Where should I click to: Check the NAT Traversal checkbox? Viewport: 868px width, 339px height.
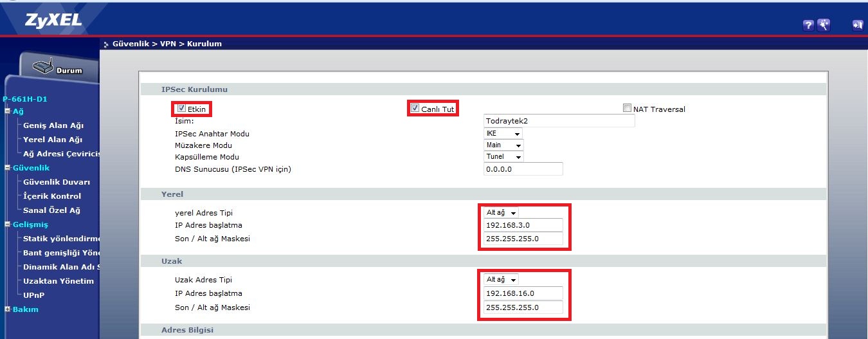click(627, 109)
